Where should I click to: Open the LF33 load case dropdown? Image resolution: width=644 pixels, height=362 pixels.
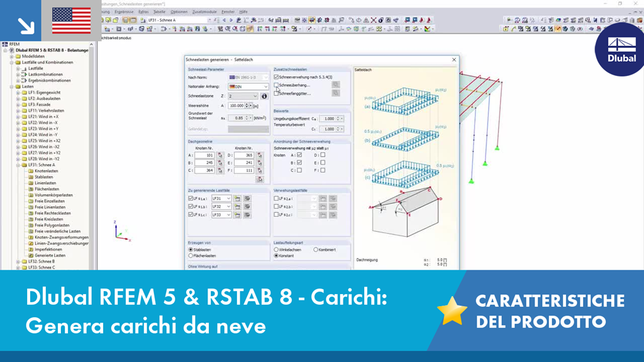pyautogui.click(x=221, y=215)
